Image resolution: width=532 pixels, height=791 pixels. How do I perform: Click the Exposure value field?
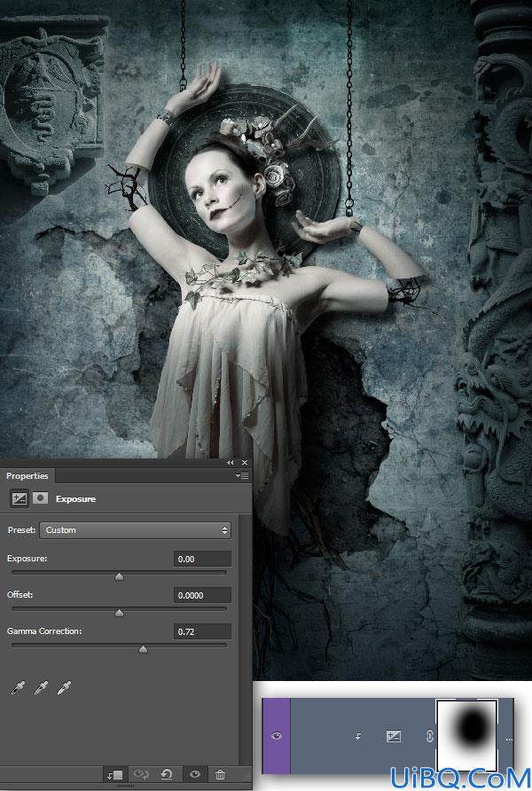coord(202,559)
